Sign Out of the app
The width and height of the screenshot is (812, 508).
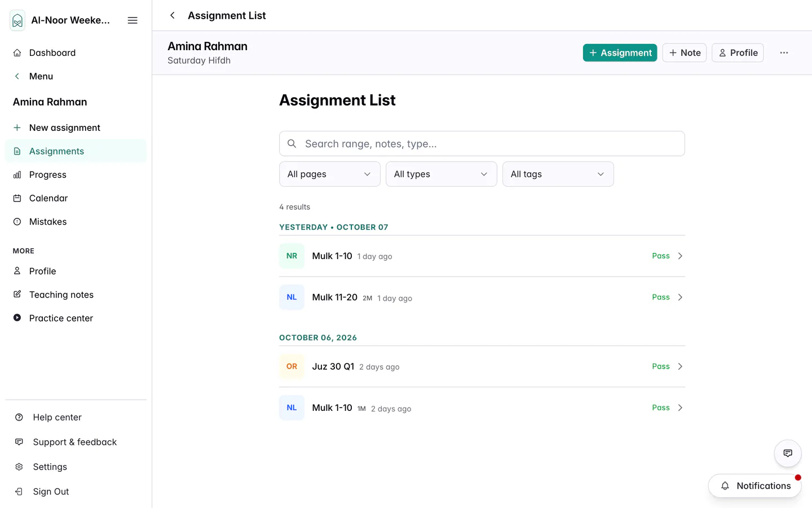pos(76,492)
